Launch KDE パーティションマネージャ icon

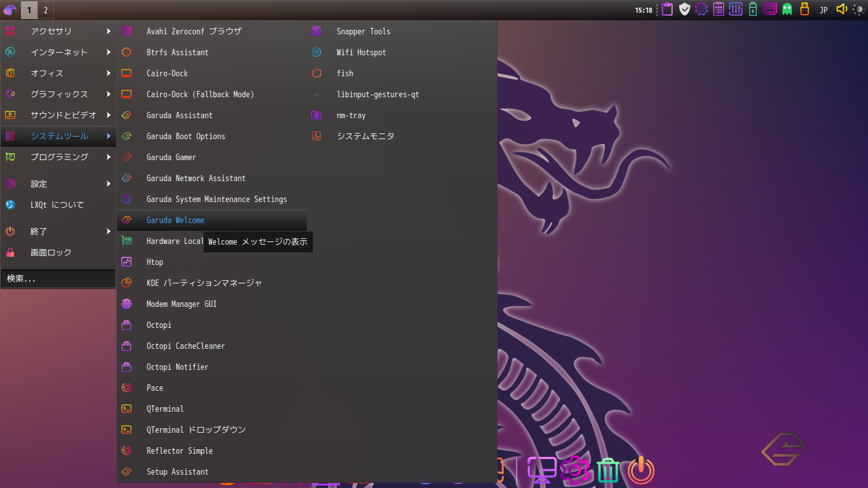coord(126,283)
